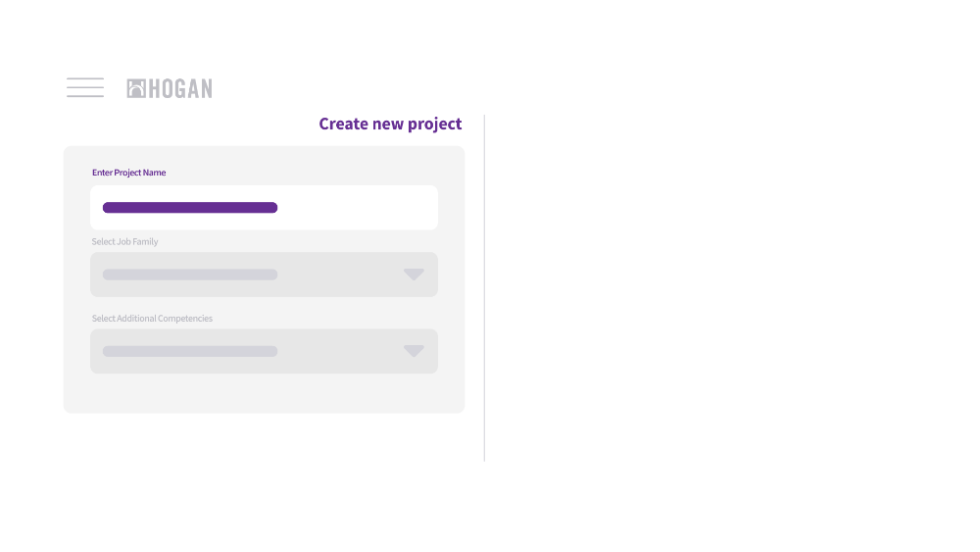Image resolution: width=980 pixels, height=552 pixels.
Task: Click the Job Family dropdown arrow
Action: click(x=414, y=275)
